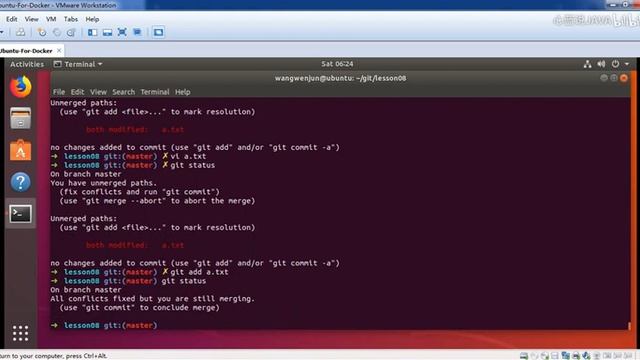
Task: Click the 'vi a.txt' command text
Action: click(188, 156)
